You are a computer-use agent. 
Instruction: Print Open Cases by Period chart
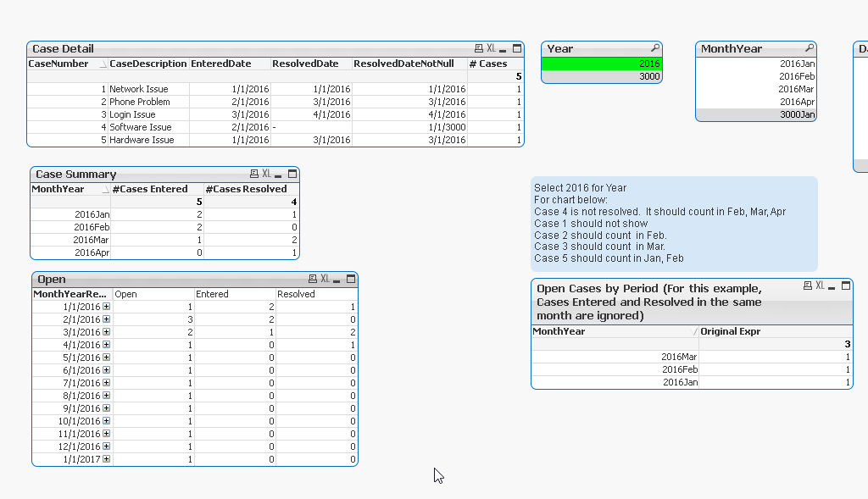pos(808,286)
